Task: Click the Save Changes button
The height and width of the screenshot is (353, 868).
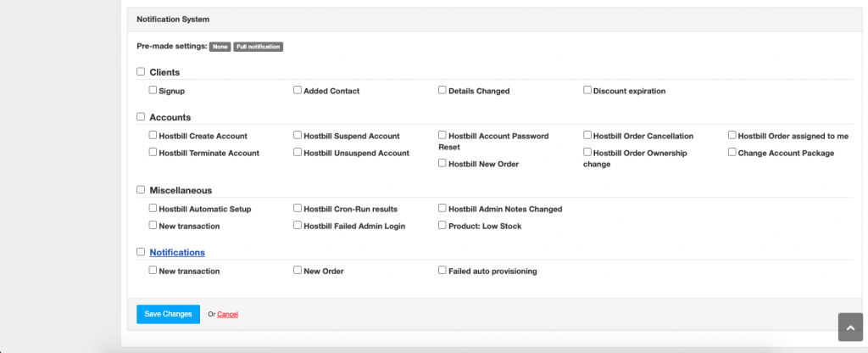Action: (x=169, y=314)
